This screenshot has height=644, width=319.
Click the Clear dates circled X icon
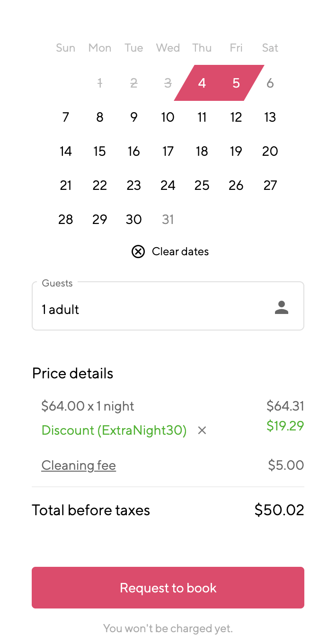pyautogui.click(x=138, y=251)
